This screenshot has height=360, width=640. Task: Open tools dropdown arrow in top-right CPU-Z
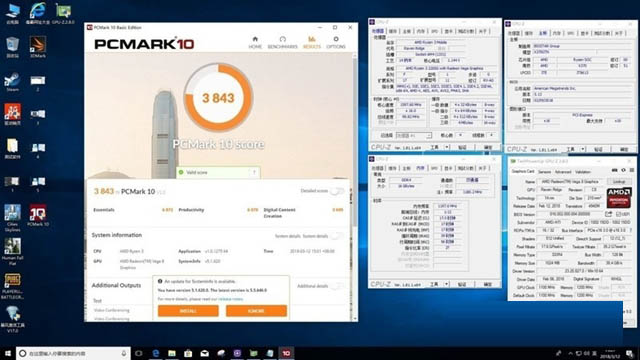pyautogui.click(x=582, y=149)
